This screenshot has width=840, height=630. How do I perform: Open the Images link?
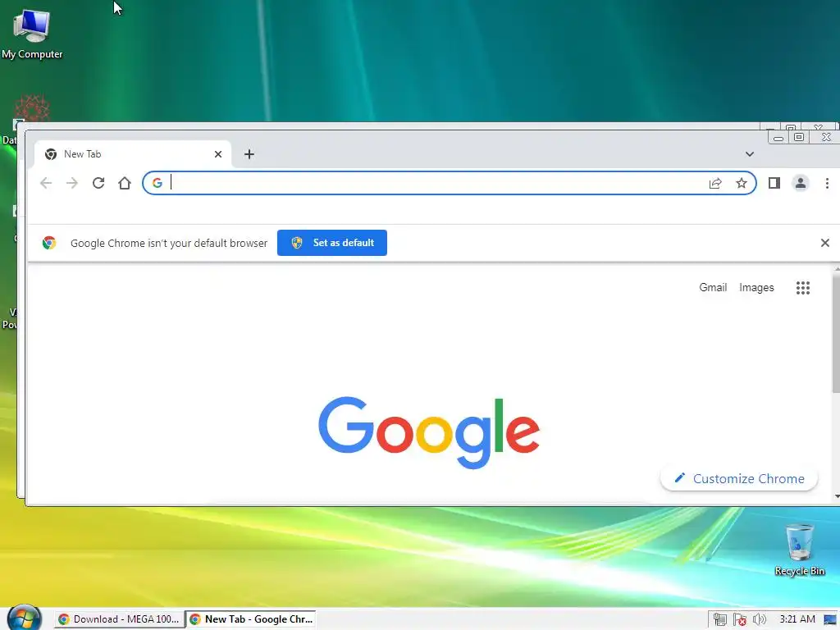click(756, 288)
